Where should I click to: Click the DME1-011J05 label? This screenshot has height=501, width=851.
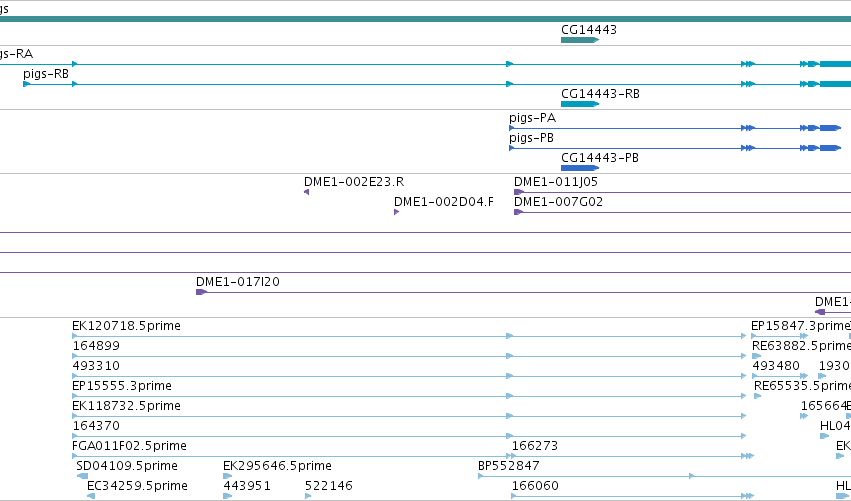[556, 182]
